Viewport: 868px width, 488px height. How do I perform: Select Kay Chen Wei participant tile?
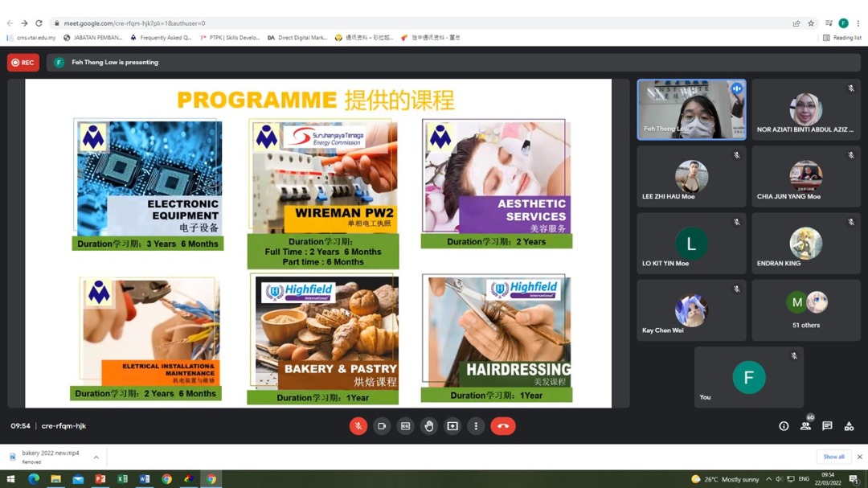point(691,310)
